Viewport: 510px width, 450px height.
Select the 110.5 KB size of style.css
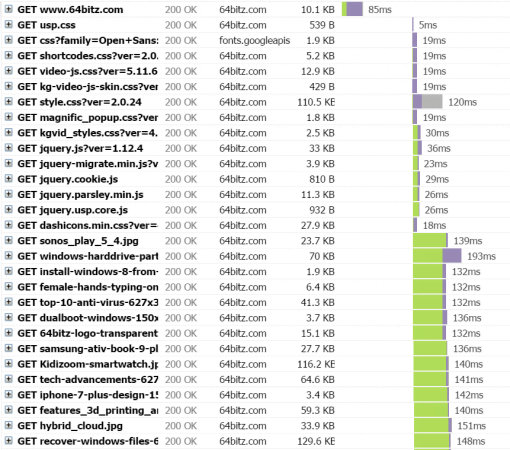[x=316, y=102]
